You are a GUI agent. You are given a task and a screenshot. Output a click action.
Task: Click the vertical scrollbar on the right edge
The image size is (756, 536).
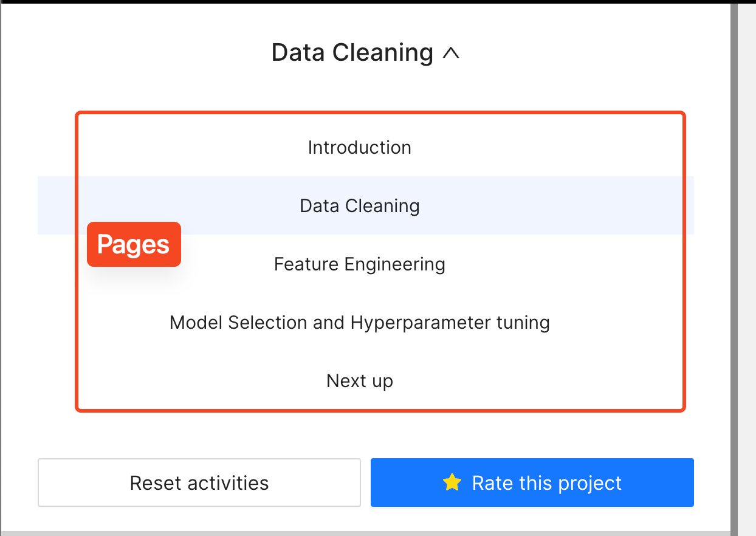point(734,267)
